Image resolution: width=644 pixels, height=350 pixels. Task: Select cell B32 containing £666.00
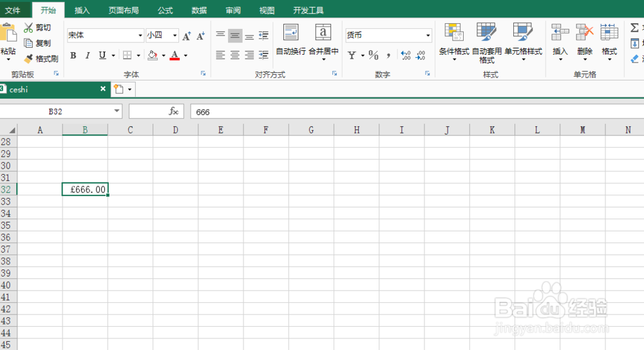(x=85, y=190)
